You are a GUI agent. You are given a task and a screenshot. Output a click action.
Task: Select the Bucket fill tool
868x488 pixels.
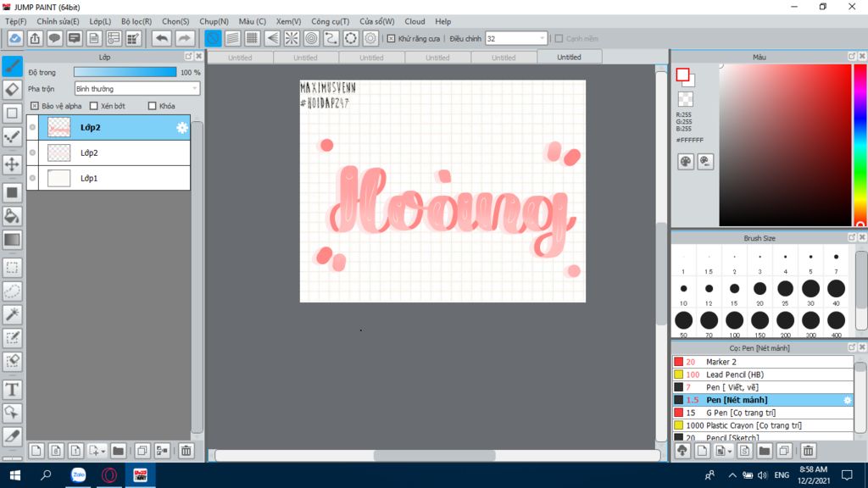[x=12, y=216]
